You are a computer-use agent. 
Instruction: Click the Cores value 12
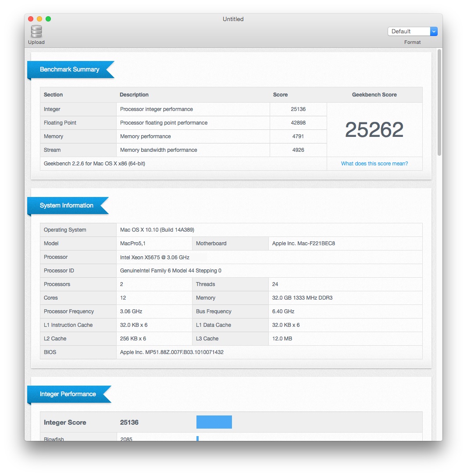(x=123, y=298)
